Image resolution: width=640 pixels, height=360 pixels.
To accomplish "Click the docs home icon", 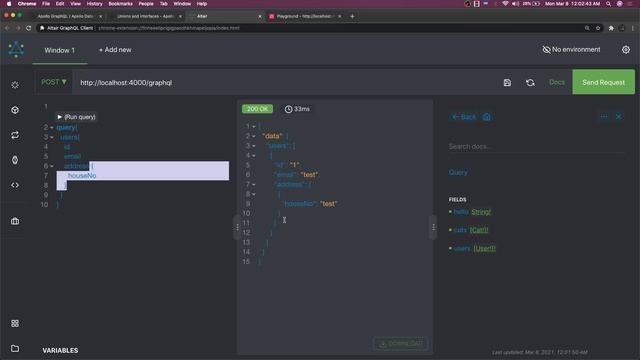I will pyautogui.click(x=487, y=117).
